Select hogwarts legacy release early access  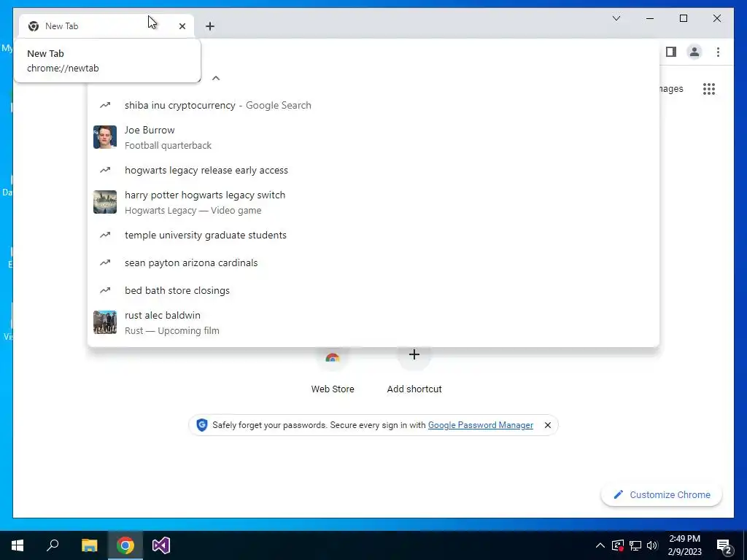click(373, 171)
